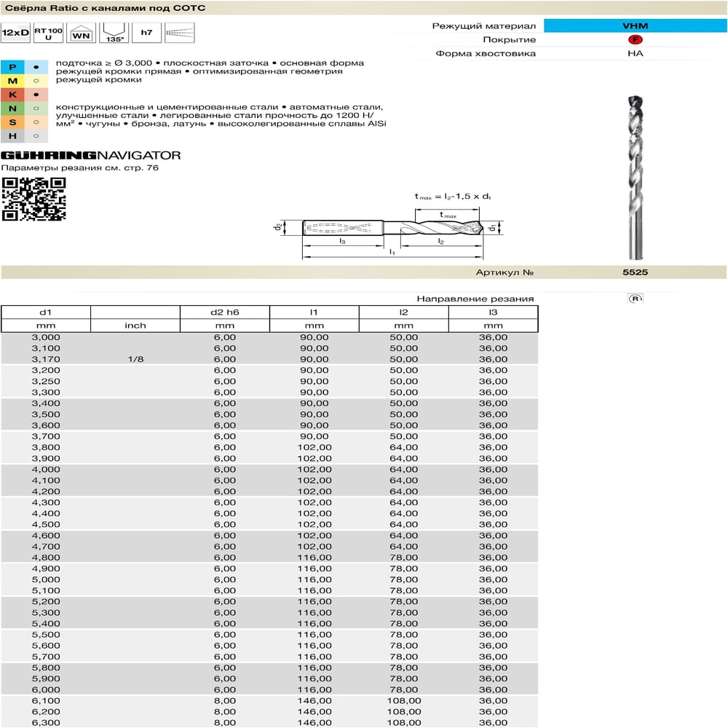Select the h7 tolerance icon

pyautogui.click(x=147, y=33)
